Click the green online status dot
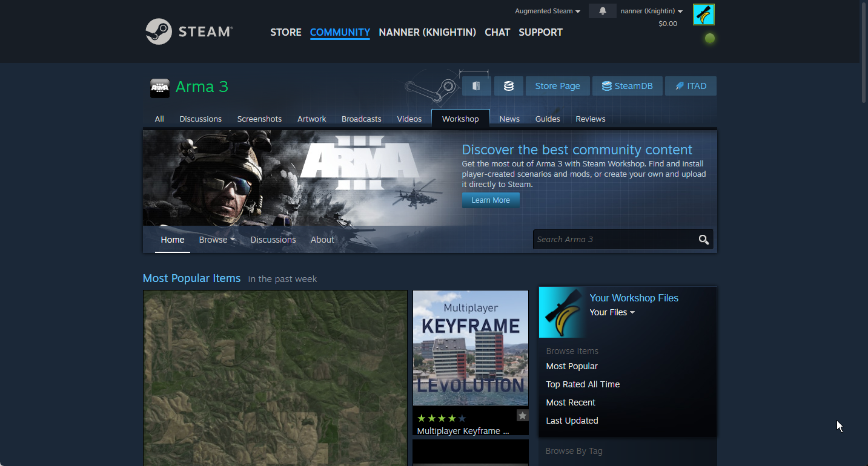This screenshot has height=466, width=868. [710, 38]
